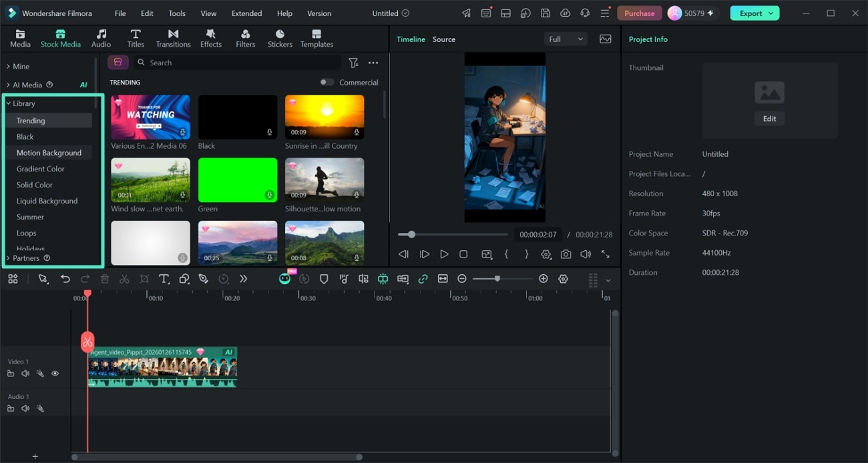This screenshot has width=868, height=463.
Task: Select the Text tool in timeline toolbar
Action: [164, 279]
